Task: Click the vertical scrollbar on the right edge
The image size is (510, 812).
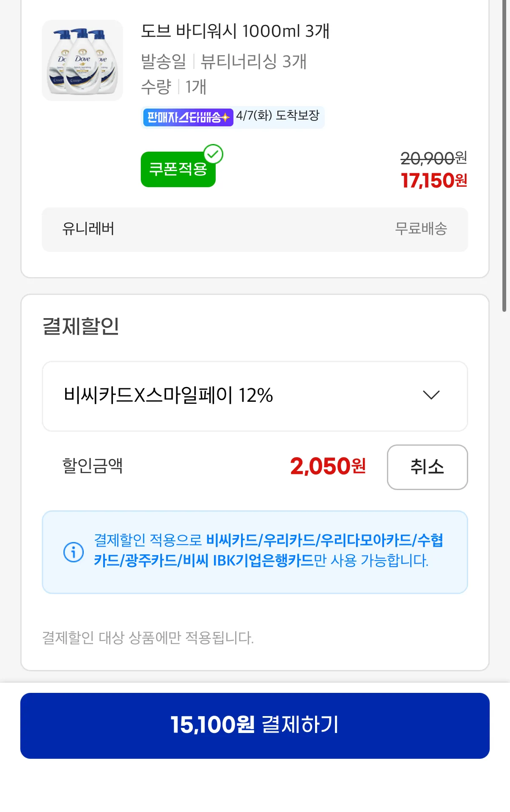Action: coord(504,156)
